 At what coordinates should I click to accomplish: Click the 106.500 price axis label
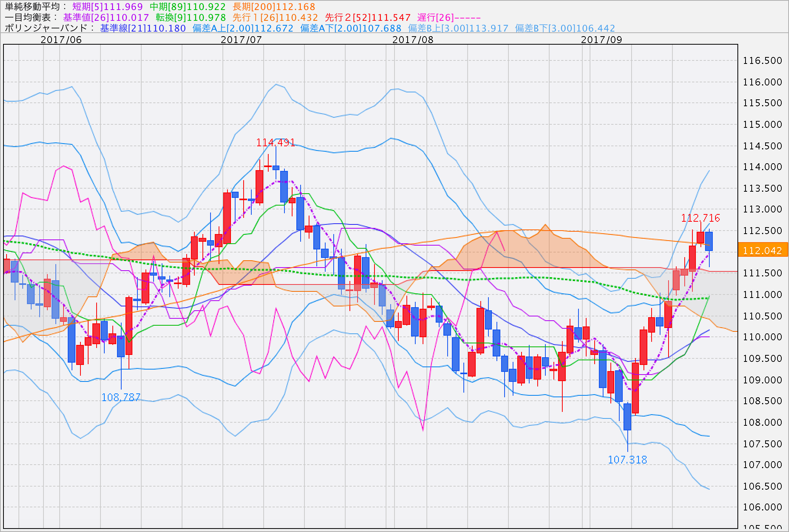[x=762, y=486]
